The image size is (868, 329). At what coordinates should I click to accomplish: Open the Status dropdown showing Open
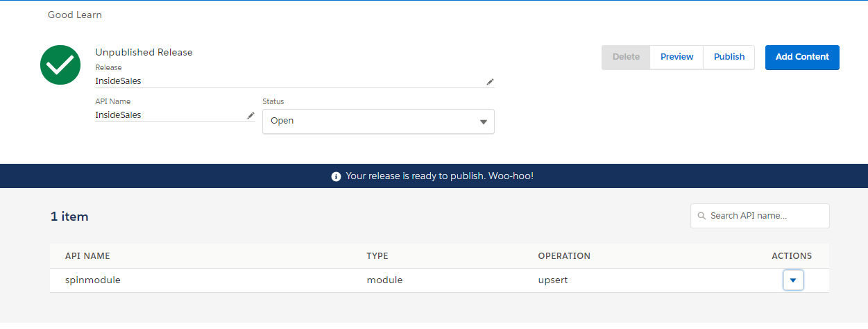click(378, 121)
